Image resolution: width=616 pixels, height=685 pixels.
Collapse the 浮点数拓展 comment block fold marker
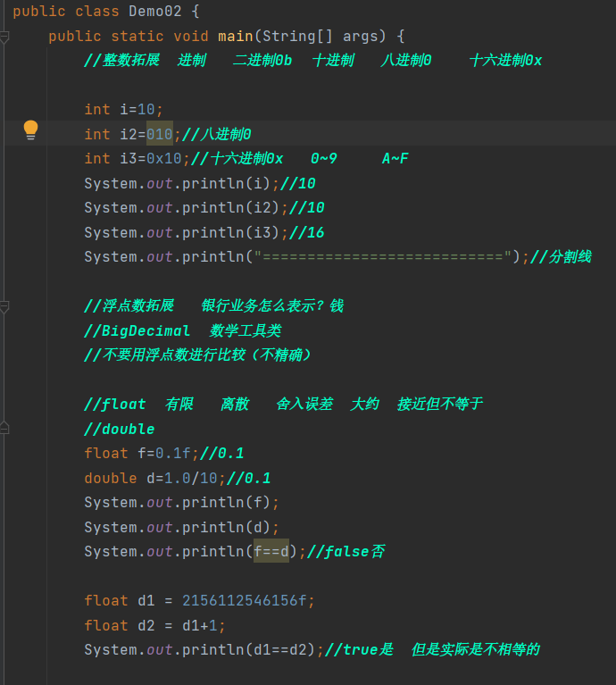pyautogui.click(x=4, y=306)
